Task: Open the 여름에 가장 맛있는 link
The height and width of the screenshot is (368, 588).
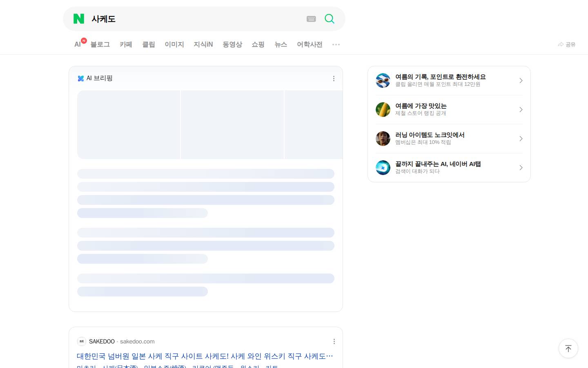Action: coord(449,110)
